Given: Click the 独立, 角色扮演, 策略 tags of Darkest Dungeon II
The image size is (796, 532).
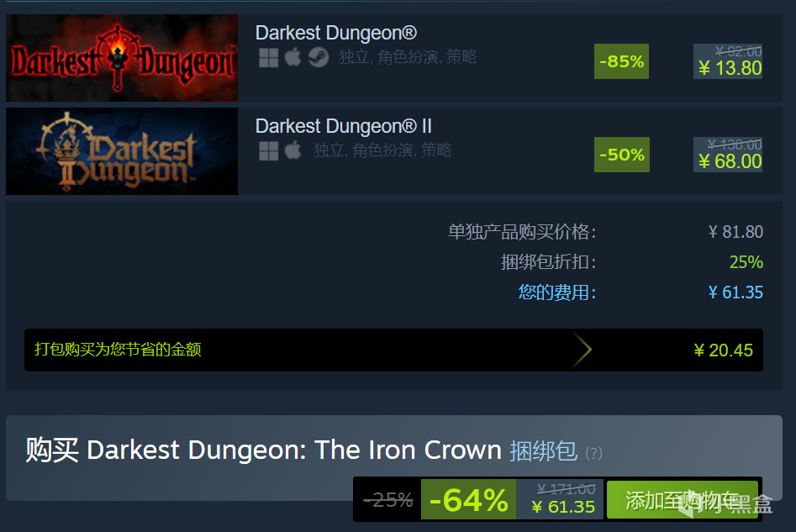Looking at the screenshot, I should pyautogui.click(x=382, y=150).
